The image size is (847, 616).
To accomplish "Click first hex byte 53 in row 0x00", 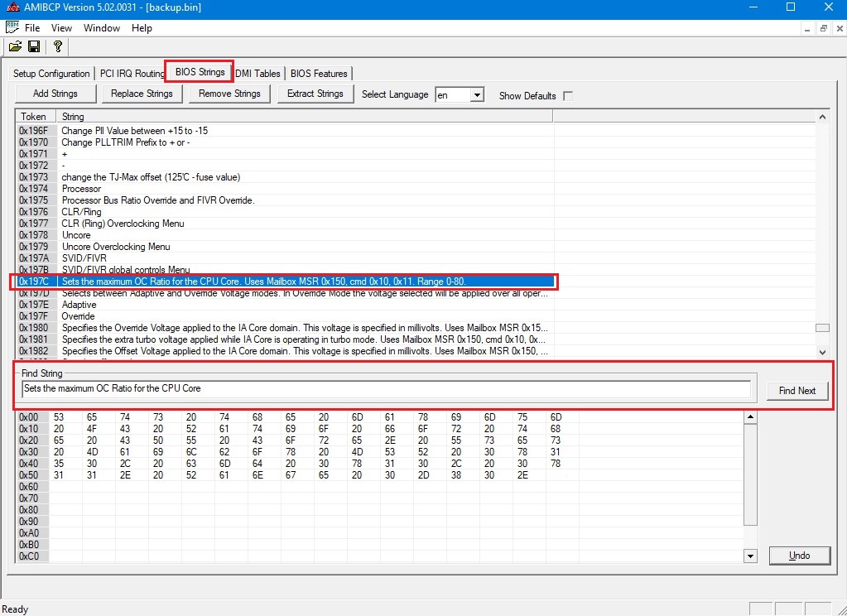I will point(59,417).
